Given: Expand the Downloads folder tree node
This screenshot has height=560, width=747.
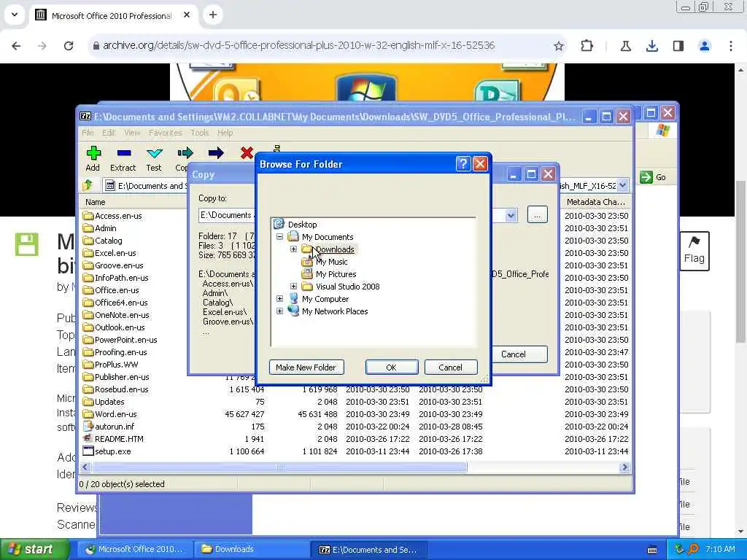Looking at the screenshot, I should click(x=293, y=249).
